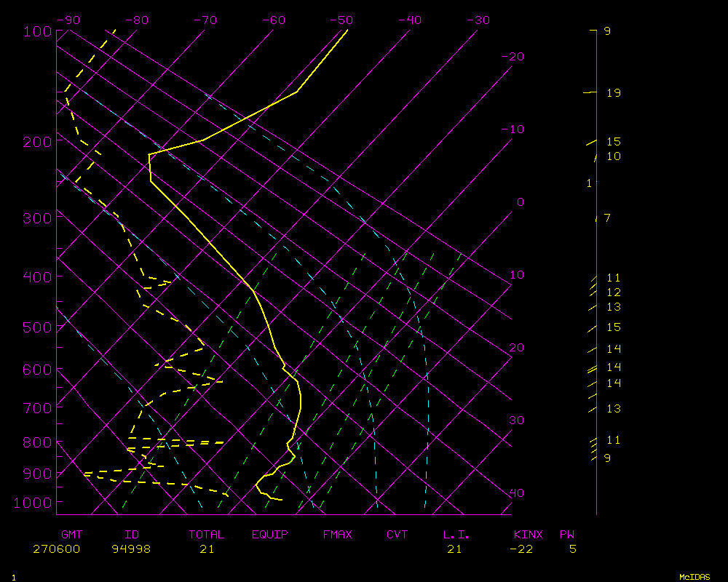
Task: Select the PW value 5
Action: tap(573, 549)
